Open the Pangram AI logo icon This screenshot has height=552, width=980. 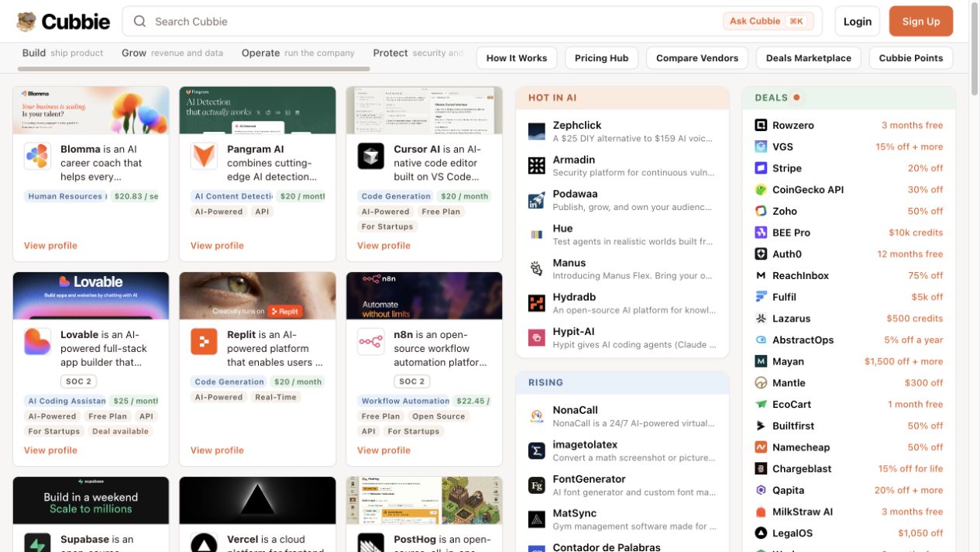pyautogui.click(x=204, y=156)
